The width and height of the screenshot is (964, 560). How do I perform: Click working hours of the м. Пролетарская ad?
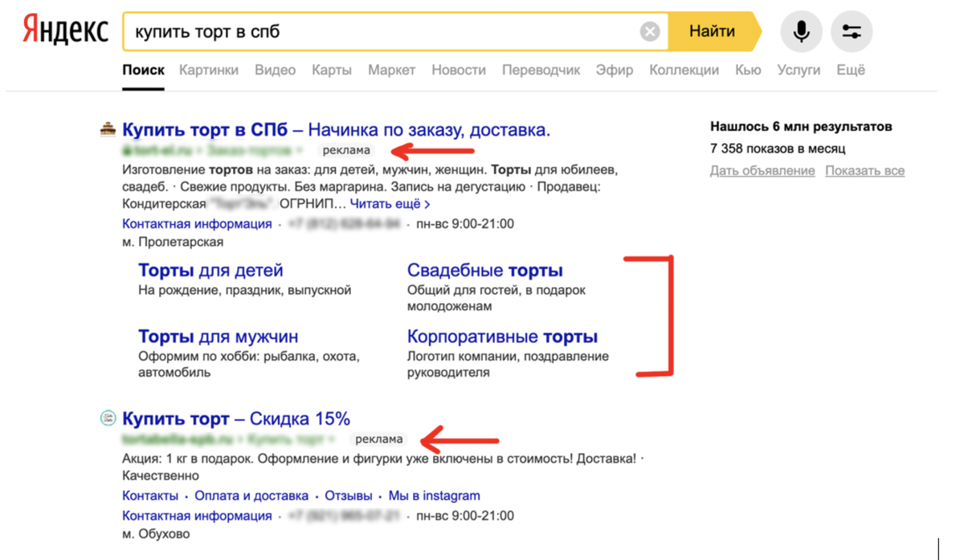466,223
